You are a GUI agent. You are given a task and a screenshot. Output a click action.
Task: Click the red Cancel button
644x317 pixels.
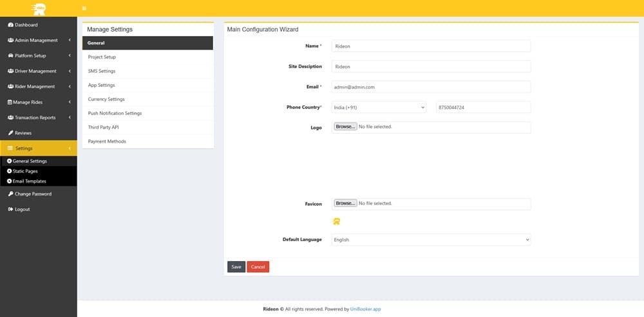[258, 267]
